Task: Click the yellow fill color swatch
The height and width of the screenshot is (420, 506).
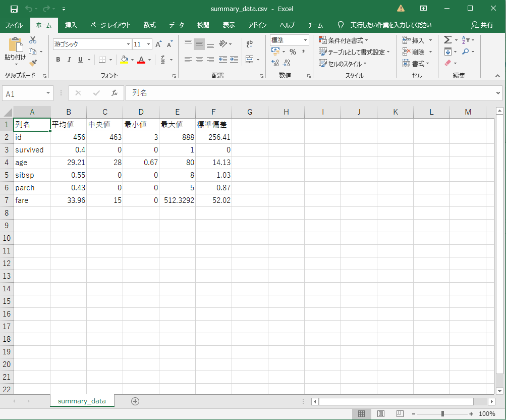Action: [x=124, y=60]
